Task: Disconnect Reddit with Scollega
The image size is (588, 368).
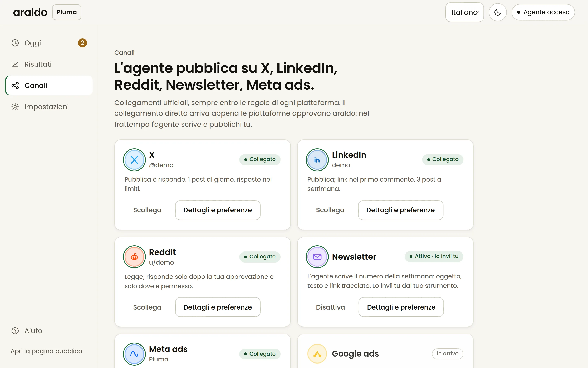Action: click(147, 307)
